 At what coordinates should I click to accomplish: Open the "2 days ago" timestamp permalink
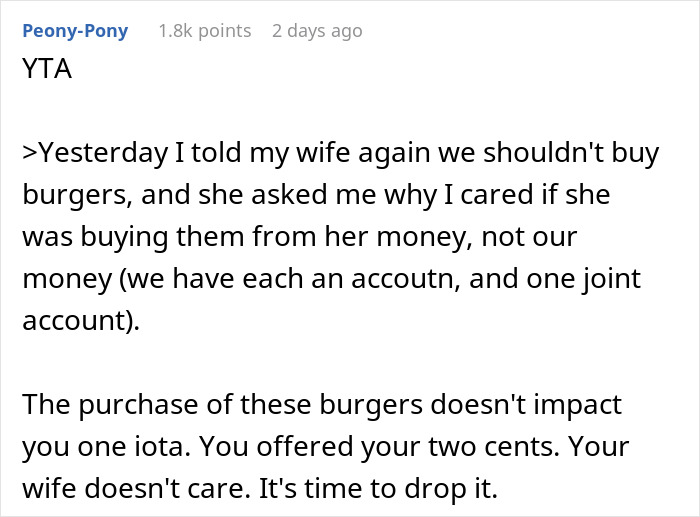pyautogui.click(x=317, y=31)
